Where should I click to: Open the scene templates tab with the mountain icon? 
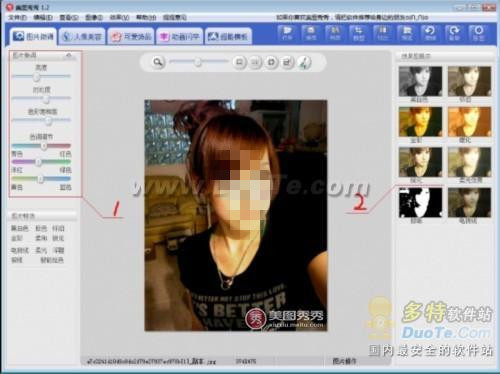click(228, 37)
